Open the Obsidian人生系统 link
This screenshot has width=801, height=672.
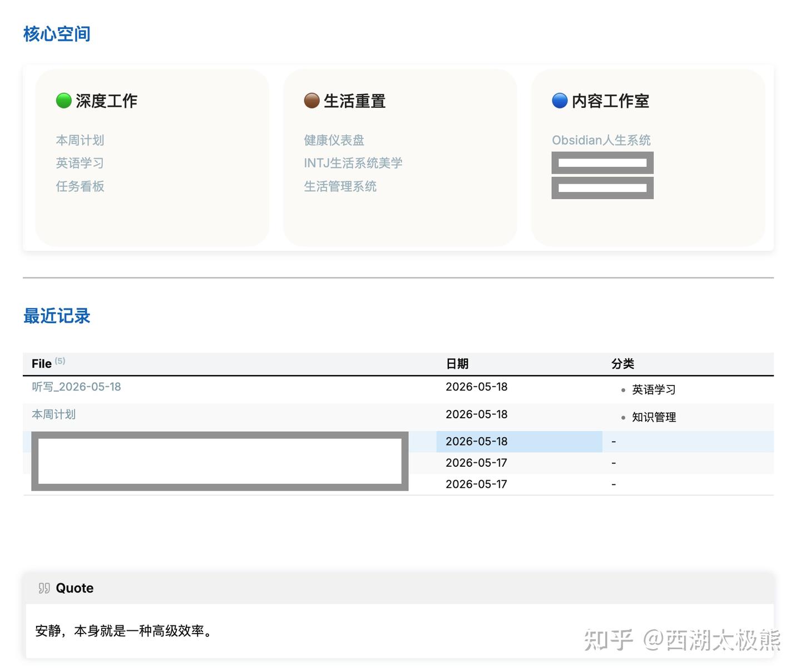pos(601,140)
